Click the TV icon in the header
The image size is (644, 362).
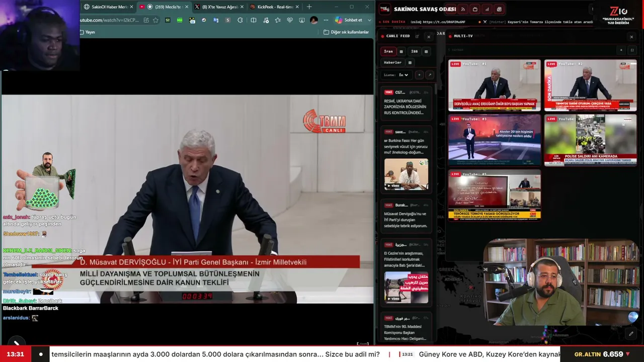pyautogui.click(x=475, y=9)
